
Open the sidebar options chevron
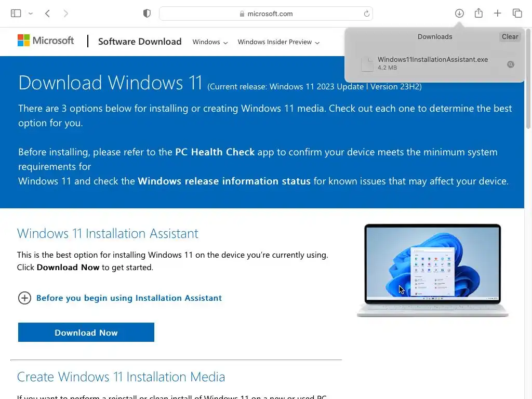point(31,14)
